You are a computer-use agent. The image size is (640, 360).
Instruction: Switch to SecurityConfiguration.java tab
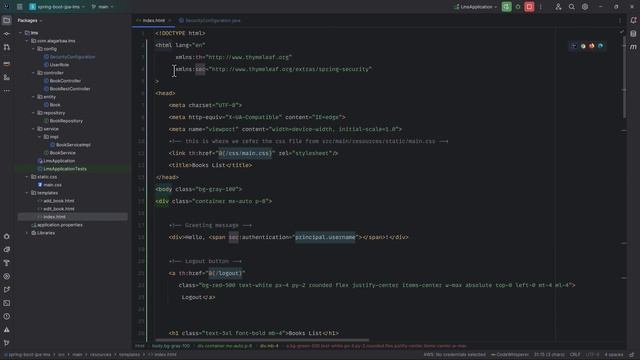point(209,20)
